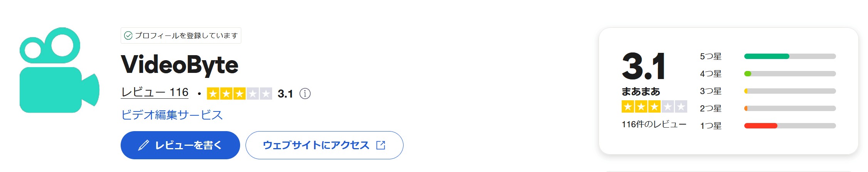The width and height of the screenshot is (868, 172).
Task: Click the pencil icon in レビューを書く button
Action: [x=143, y=145]
